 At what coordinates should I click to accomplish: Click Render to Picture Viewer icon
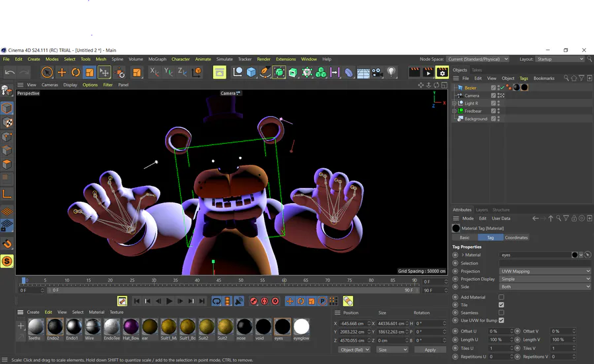tap(428, 72)
